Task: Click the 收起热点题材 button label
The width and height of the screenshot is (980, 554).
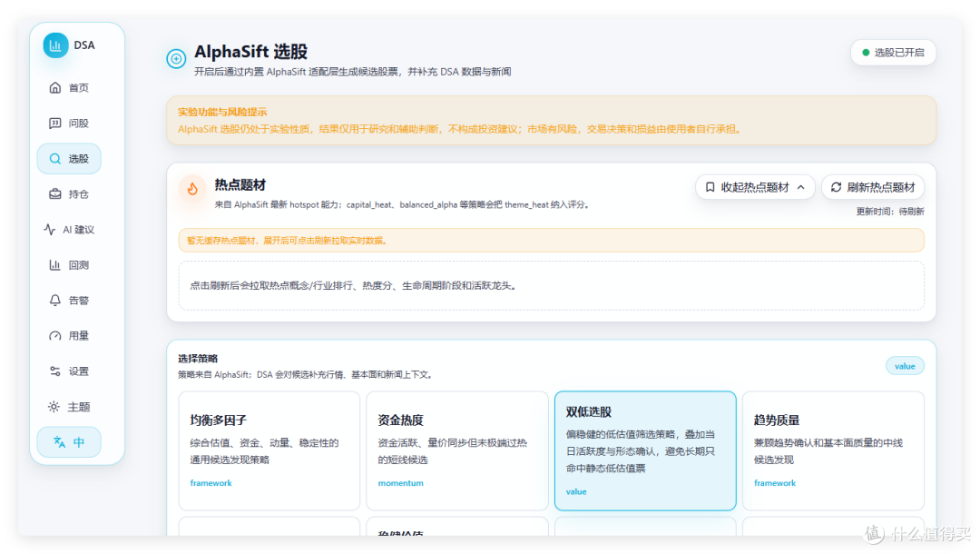Action: point(755,187)
